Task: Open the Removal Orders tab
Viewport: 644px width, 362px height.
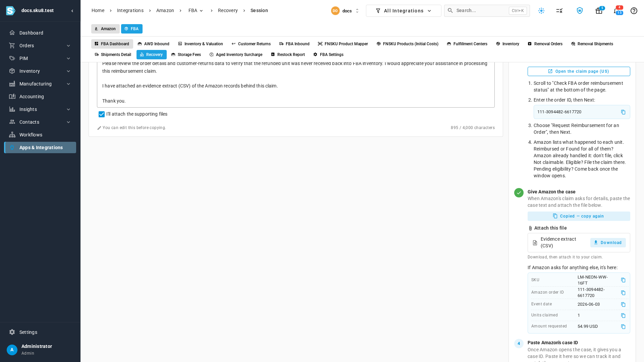Action: 545,44
